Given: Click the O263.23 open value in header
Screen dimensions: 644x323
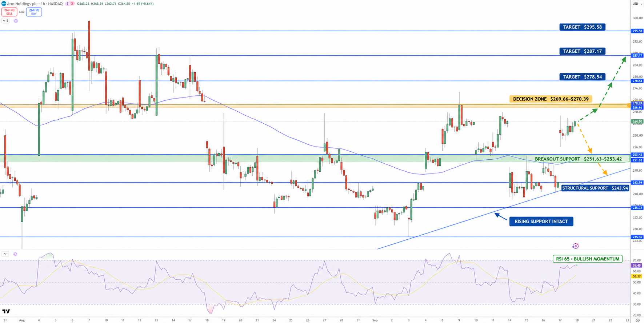Looking at the screenshot, I should click(x=83, y=4).
